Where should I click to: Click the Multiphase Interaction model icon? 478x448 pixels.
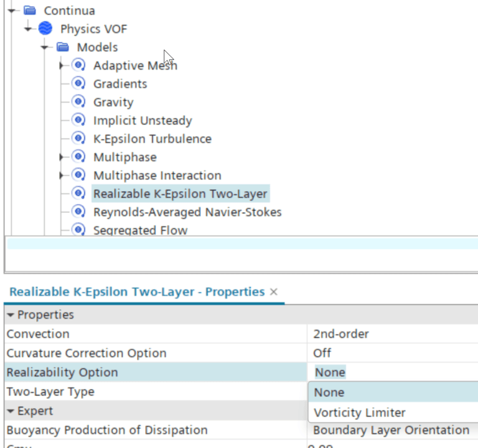78,175
